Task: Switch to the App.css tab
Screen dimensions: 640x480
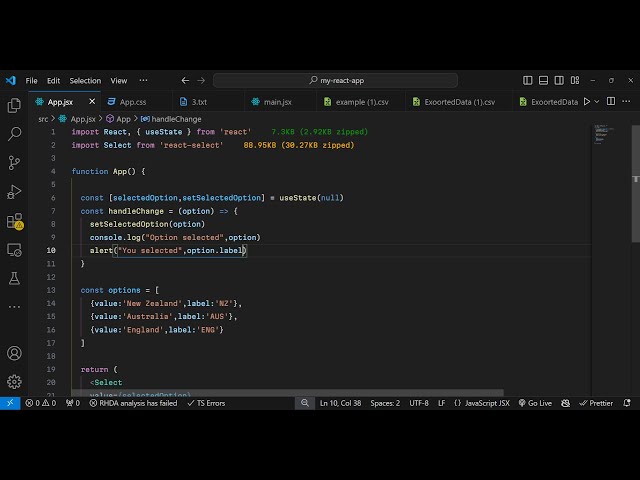Action: [132, 102]
